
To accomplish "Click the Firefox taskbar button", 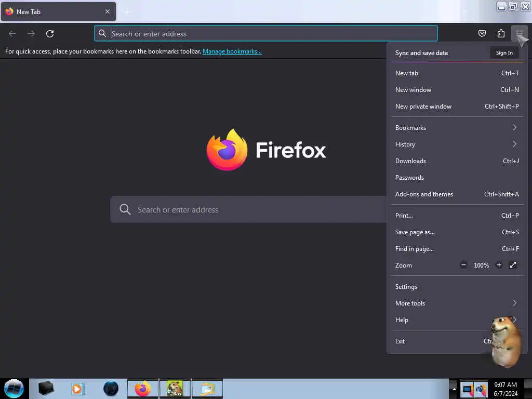I will click(143, 389).
